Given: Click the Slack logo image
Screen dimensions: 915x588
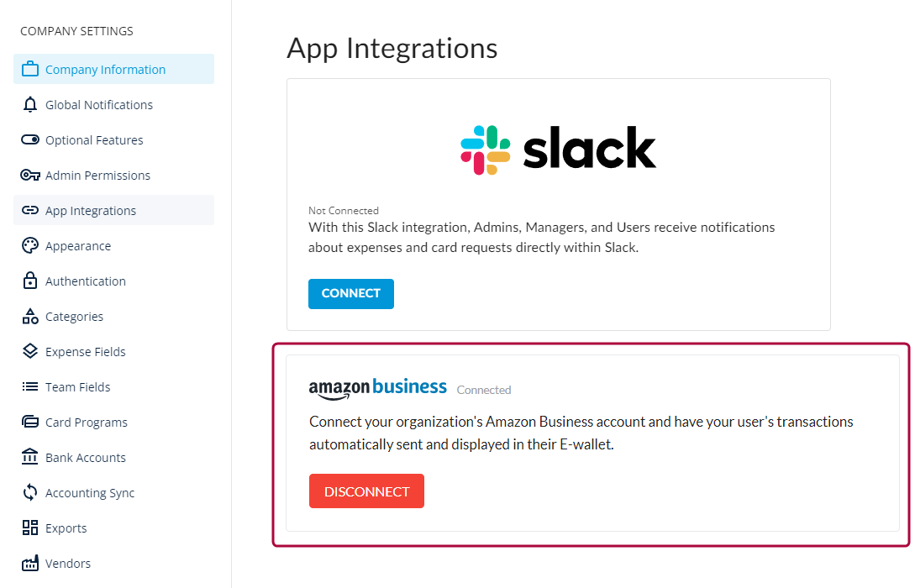Looking at the screenshot, I should 558,150.
